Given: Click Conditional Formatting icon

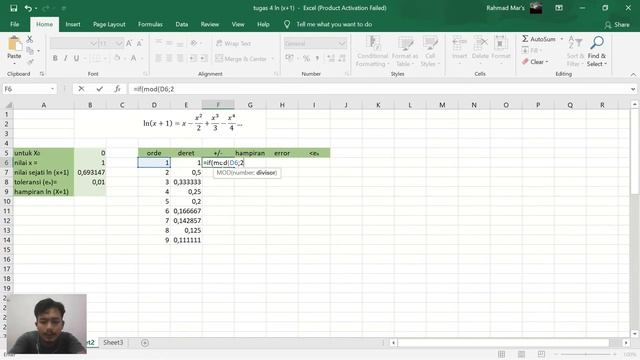Looking at the screenshot, I should point(373,43).
